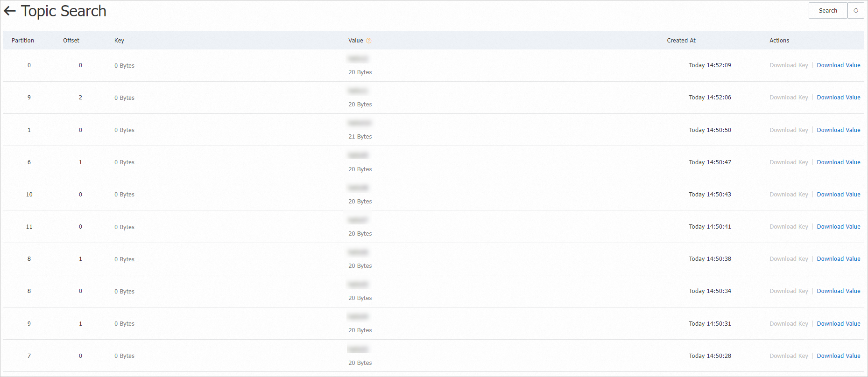Screen dimensions: 868x377
Task: Download Value for message at 14:50:50
Action: pyautogui.click(x=839, y=130)
